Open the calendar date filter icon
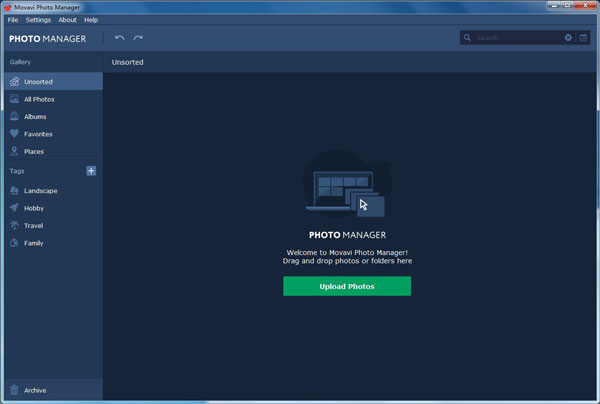 (583, 37)
